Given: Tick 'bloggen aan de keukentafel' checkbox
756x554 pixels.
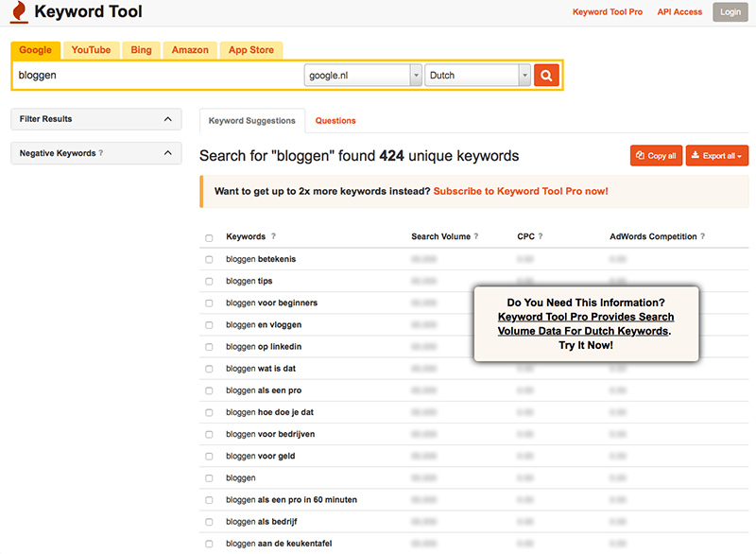Looking at the screenshot, I should click(209, 544).
